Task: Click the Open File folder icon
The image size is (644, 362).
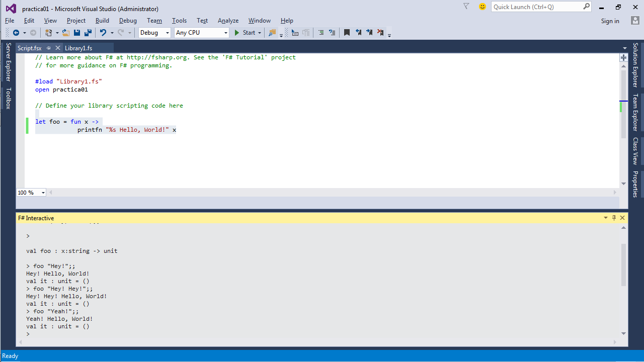Action: 65,33
